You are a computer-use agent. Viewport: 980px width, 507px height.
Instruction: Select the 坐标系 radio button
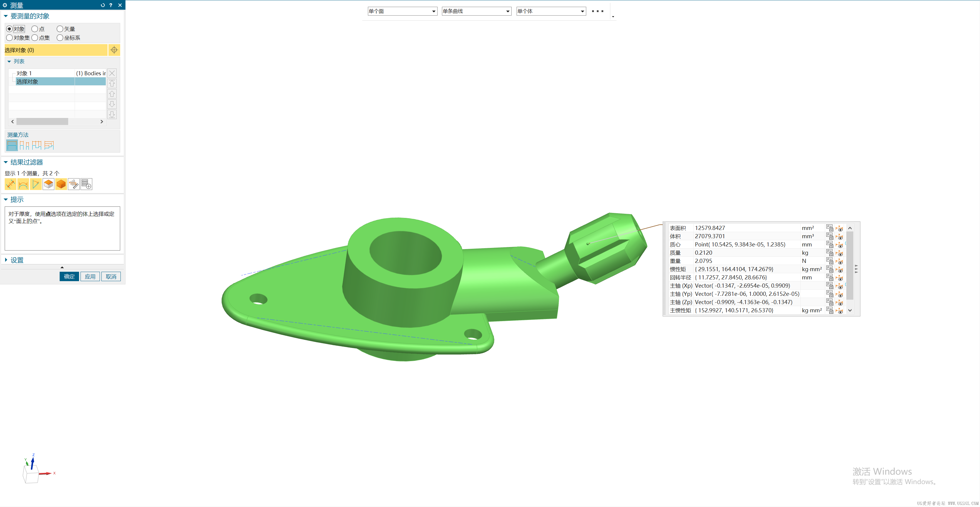tap(60, 37)
